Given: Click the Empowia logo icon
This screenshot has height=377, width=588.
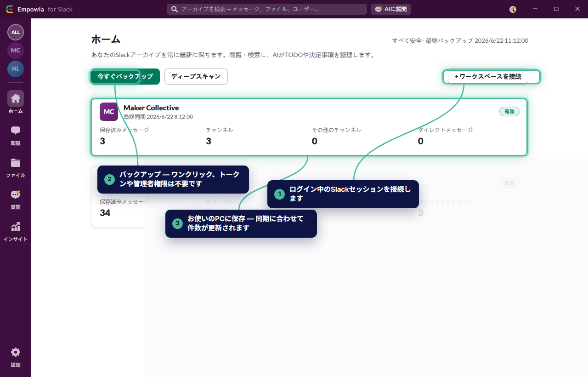Looking at the screenshot, I should pyautogui.click(x=9, y=9).
